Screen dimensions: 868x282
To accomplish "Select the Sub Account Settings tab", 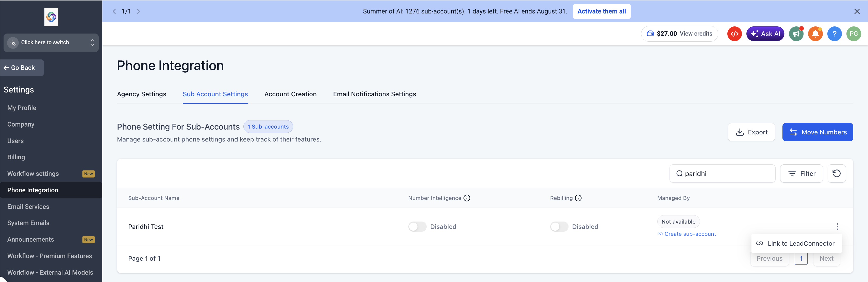I will tap(215, 94).
